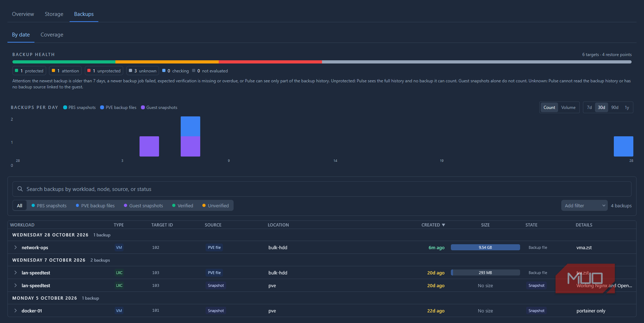644x323 pixels.
Task: Filter list by PVE backup files chip
Action: (95, 206)
